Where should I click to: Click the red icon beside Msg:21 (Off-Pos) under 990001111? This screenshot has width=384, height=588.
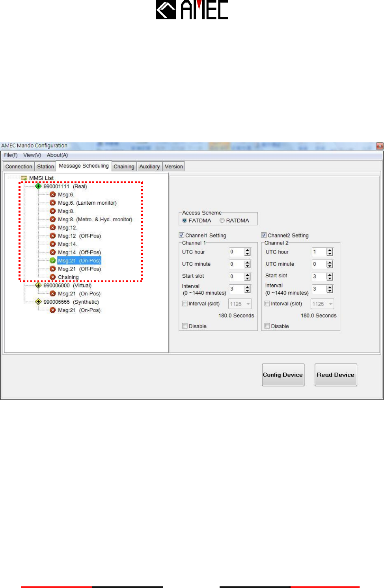52,269
